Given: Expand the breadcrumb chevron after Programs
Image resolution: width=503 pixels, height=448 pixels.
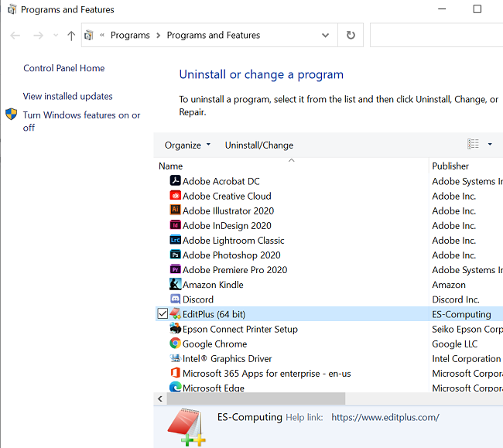Looking at the screenshot, I should coord(158,35).
